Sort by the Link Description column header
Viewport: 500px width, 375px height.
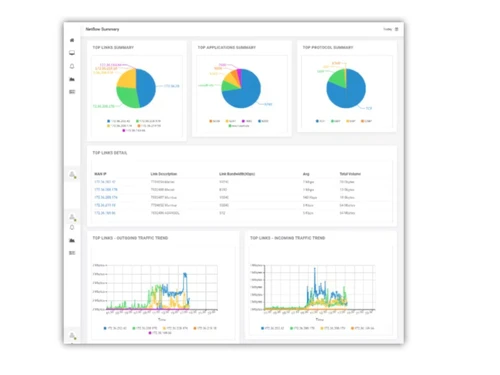pos(164,174)
